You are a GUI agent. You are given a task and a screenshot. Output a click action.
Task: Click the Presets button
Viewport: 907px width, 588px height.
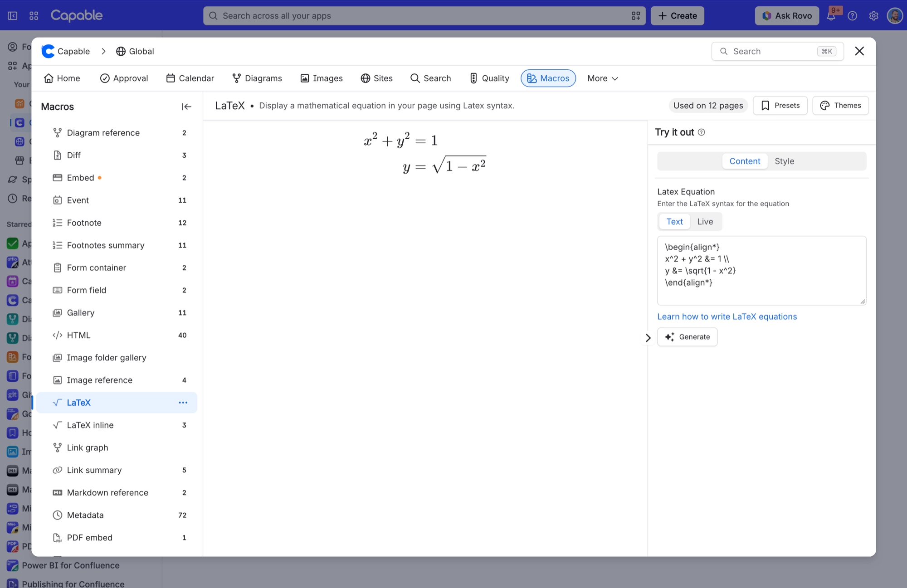(780, 106)
